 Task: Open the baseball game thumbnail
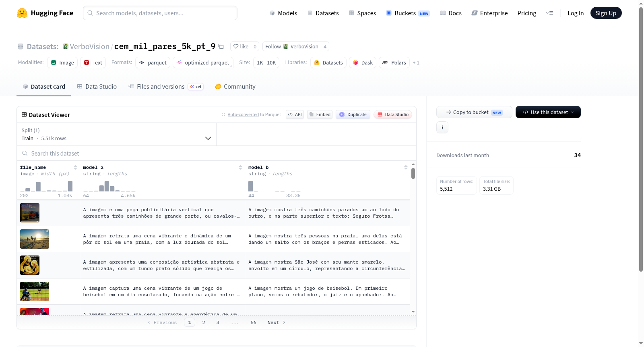(35, 291)
